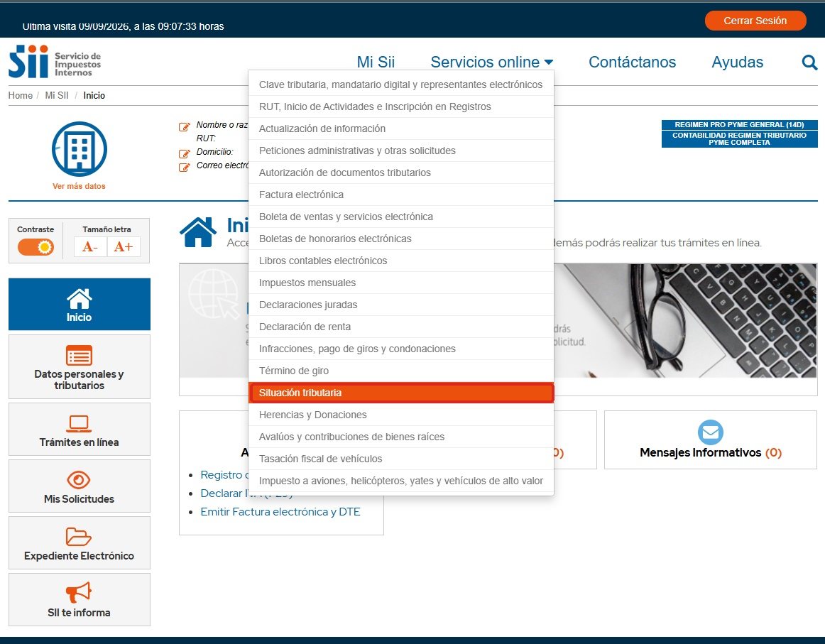The height and width of the screenshot is (644, 825).
Task: Toggle the Contraste switch
Action: (35, 247)
